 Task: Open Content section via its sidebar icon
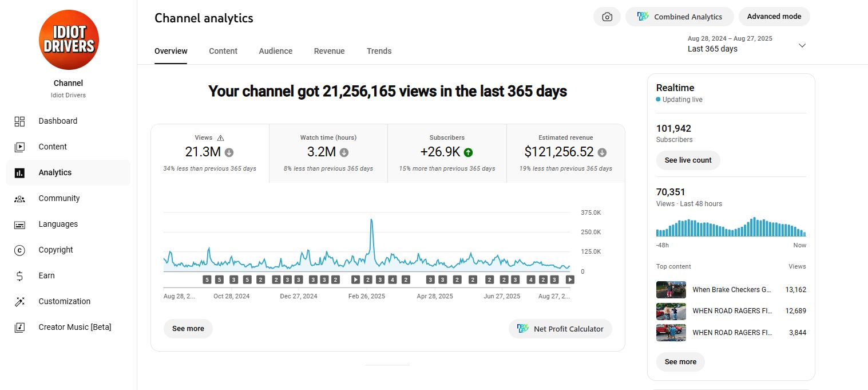19,147
